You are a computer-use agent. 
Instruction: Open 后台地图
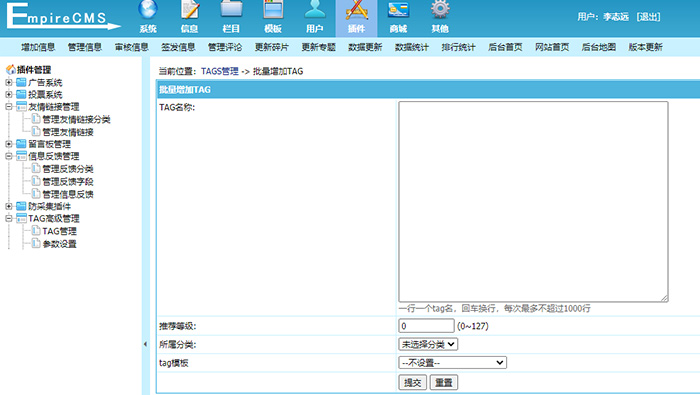[599, 47]
